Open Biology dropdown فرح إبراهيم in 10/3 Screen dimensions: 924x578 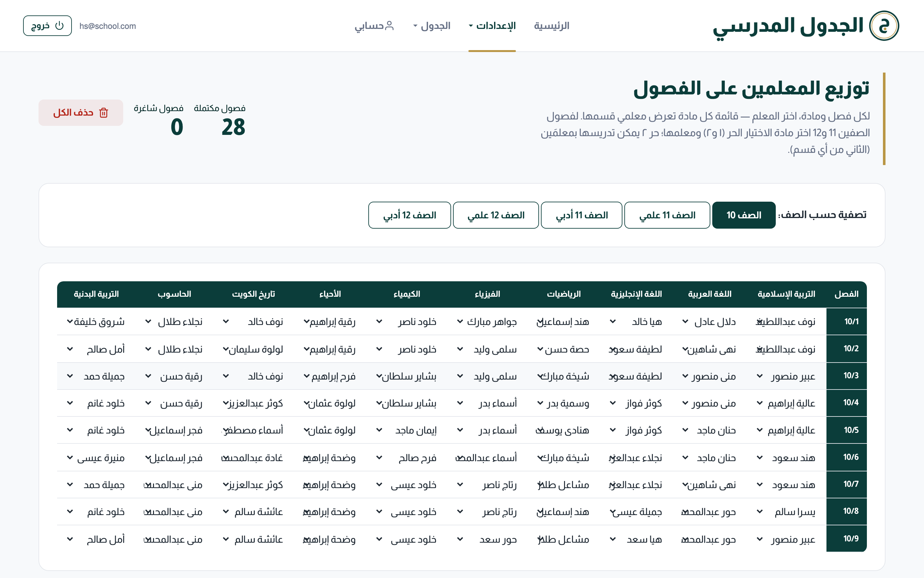pyautogui.click(x=330, y=377)
